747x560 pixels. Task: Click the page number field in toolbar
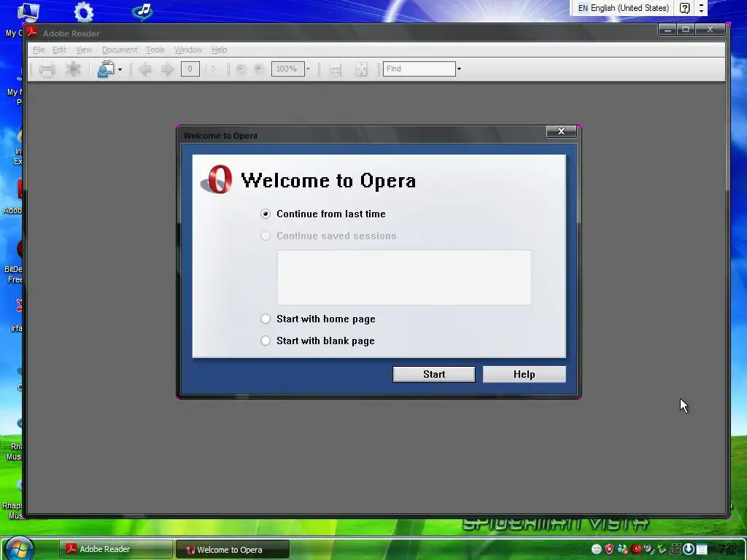[x=190, y=69]
